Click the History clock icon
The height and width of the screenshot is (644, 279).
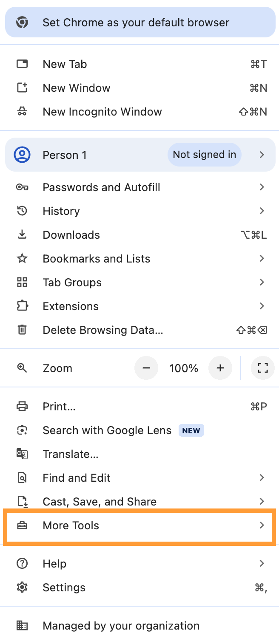22,211
